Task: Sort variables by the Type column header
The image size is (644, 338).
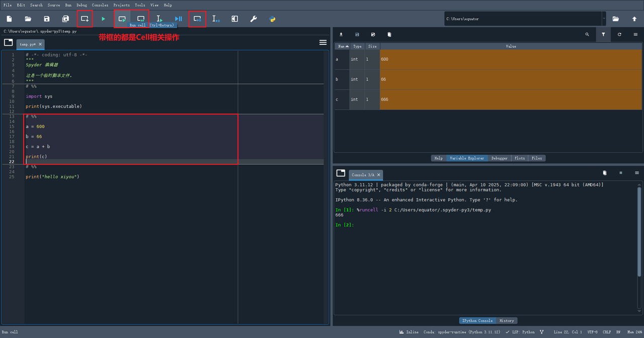Action: 357,46
